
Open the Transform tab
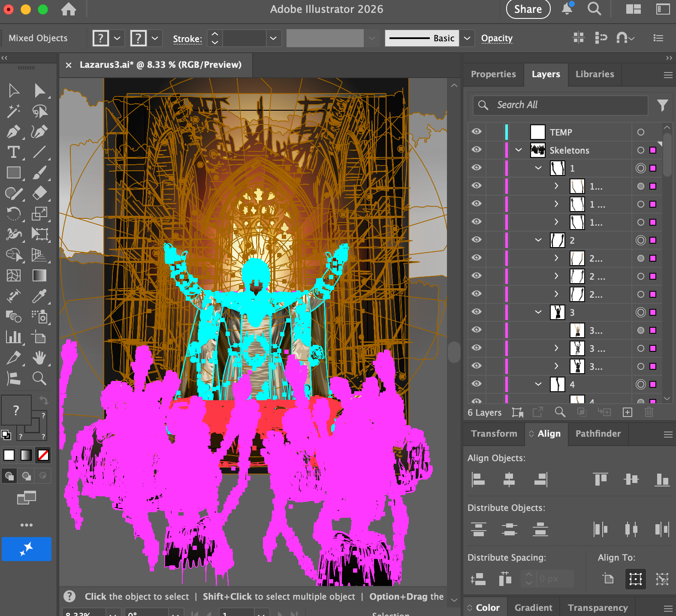(x=494, y=433)
